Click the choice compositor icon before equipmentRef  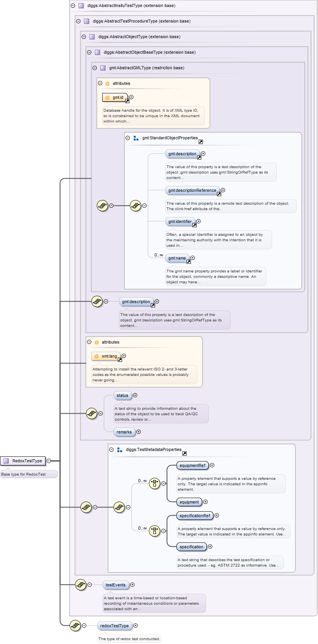pos(154,483)
